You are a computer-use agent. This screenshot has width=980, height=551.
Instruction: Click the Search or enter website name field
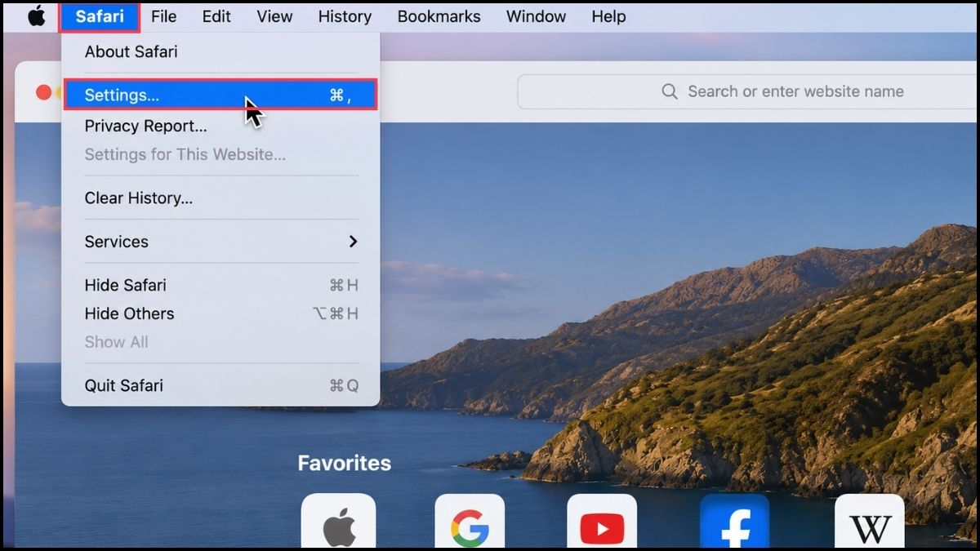point(747,91)
